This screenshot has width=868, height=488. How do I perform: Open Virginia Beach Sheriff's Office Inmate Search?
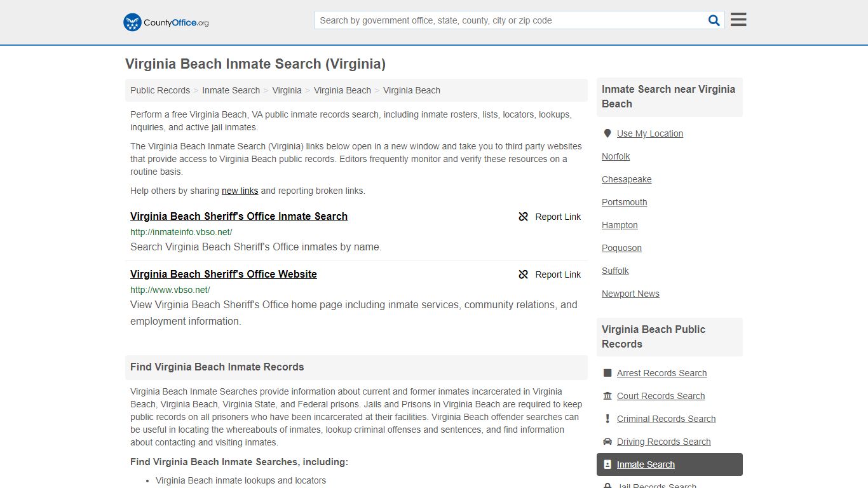238,216
